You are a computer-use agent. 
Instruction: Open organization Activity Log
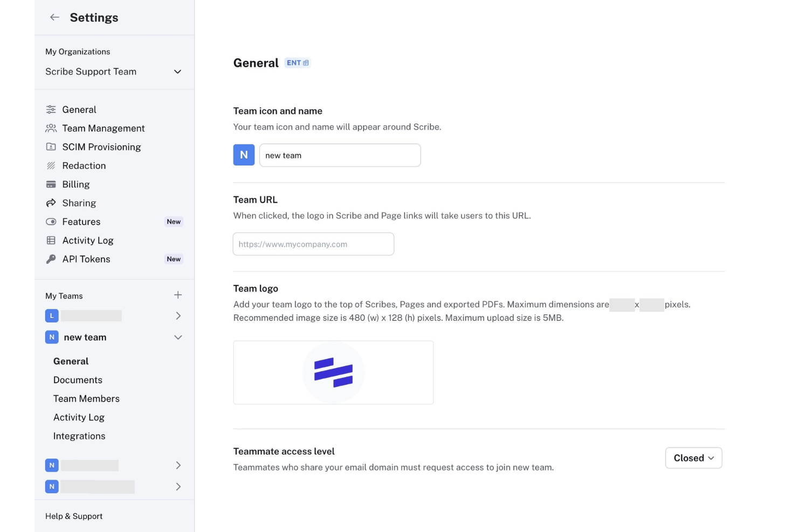[88, 240]
